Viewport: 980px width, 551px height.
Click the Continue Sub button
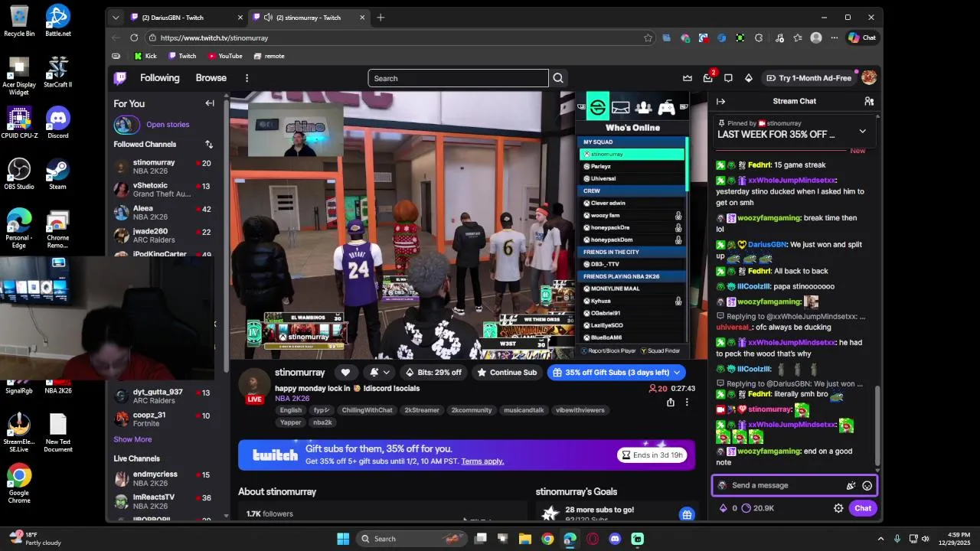coord(507,373)
